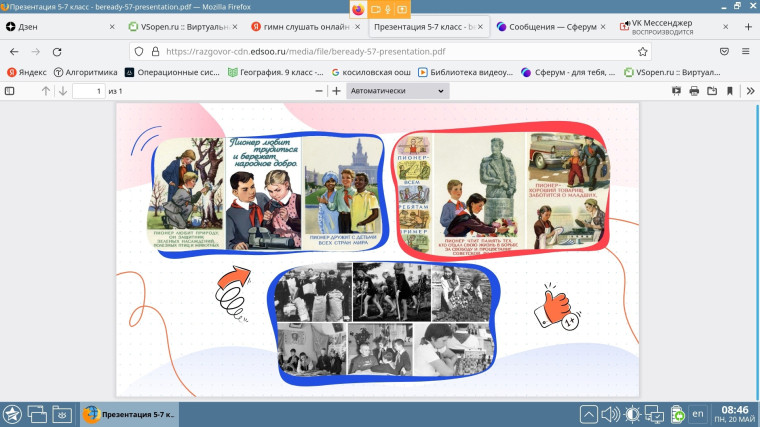Image resolution: width=760 pixels, height=427 pixels.
Task: Close the Дзен tab
Action: click(112, 27)
